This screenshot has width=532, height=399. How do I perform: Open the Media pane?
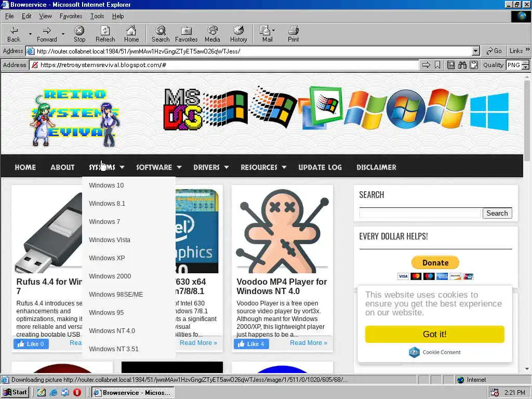click(x=212, y=34)
